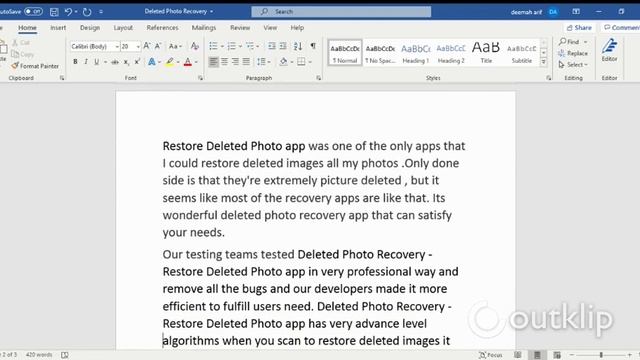
Task: Open the font color dropdown arrow
Action: point(196,62)
